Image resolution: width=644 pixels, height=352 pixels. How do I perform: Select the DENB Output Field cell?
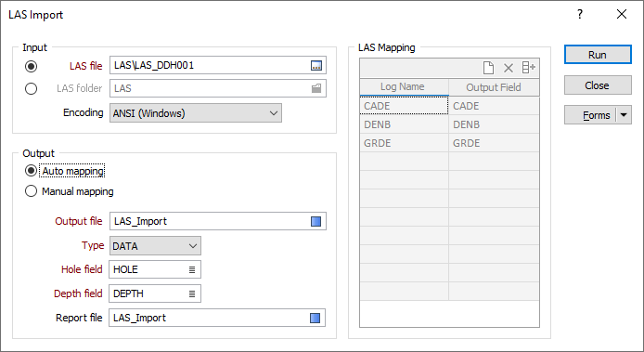(x=494, y=124)
